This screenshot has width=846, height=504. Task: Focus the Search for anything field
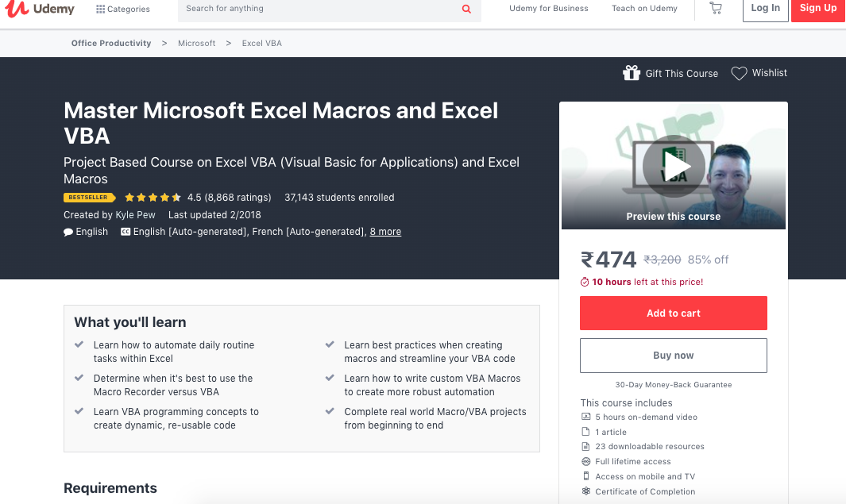[x=319, y=9]
